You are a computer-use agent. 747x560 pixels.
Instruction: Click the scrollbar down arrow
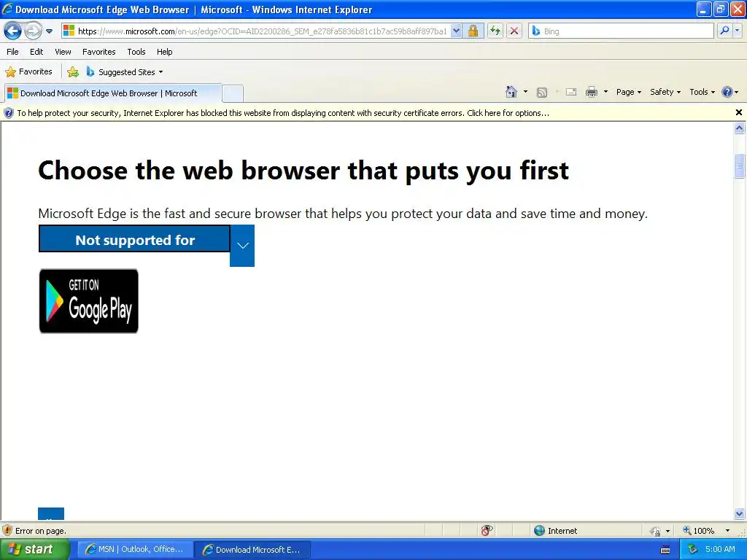(x=740, y=513)
